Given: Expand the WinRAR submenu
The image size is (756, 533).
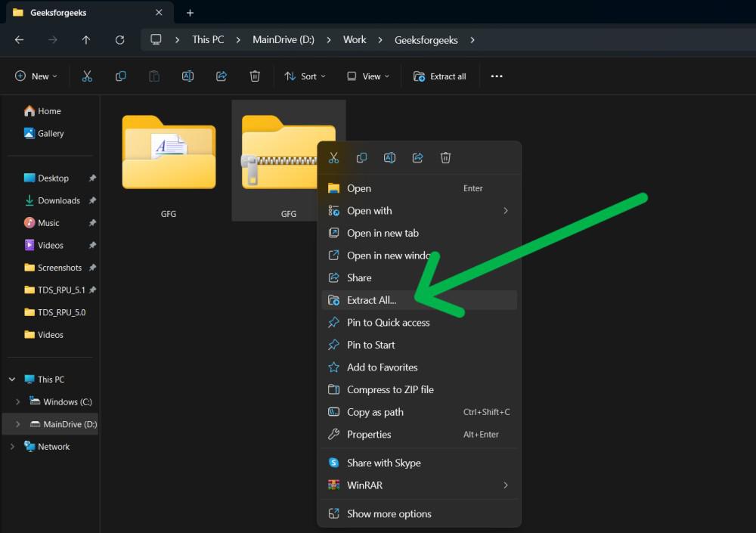Looking at the screenshot, I should (x=363, y=485).
